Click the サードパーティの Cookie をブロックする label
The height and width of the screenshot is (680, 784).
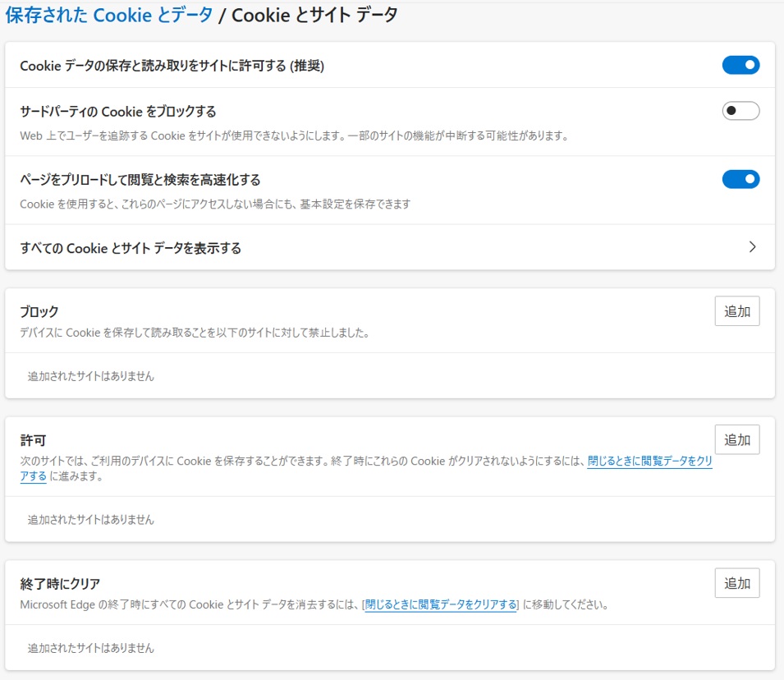coord(118,111)
